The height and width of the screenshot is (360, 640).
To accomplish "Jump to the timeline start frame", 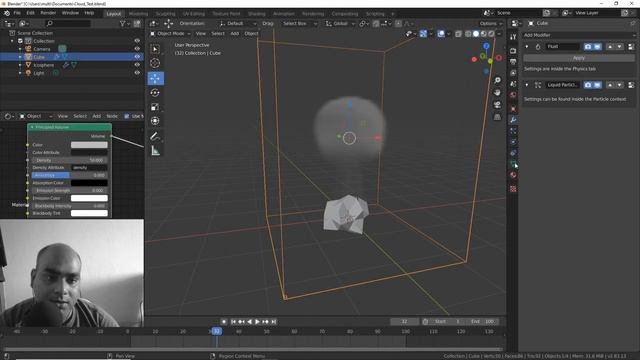I will click(233, 322).
